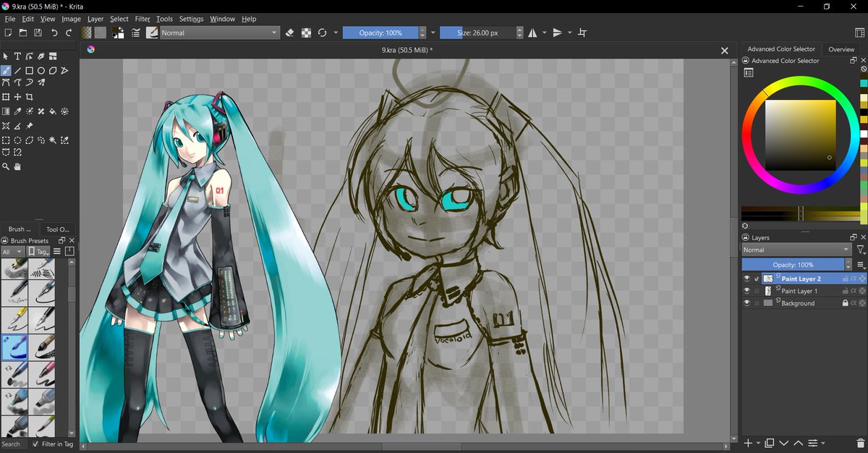Switch to the Tool Options tab

point(57,229)
